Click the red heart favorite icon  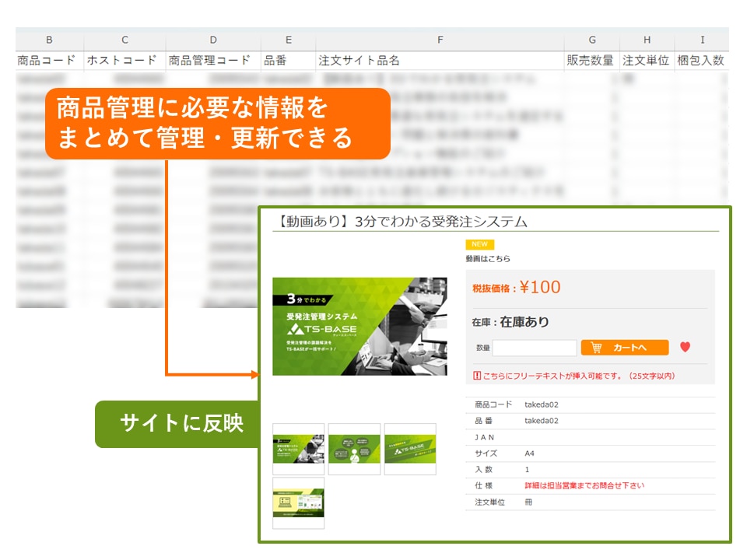(x=685, y=348)
